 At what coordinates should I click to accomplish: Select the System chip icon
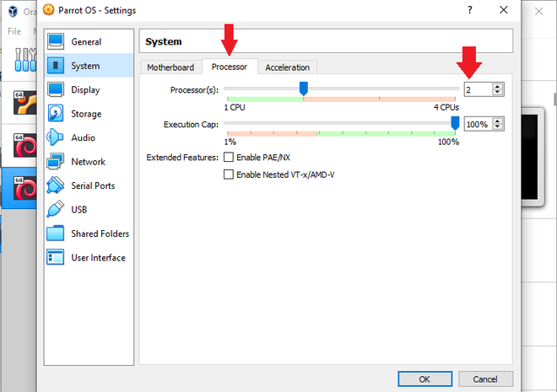click(x=56, y=65)
